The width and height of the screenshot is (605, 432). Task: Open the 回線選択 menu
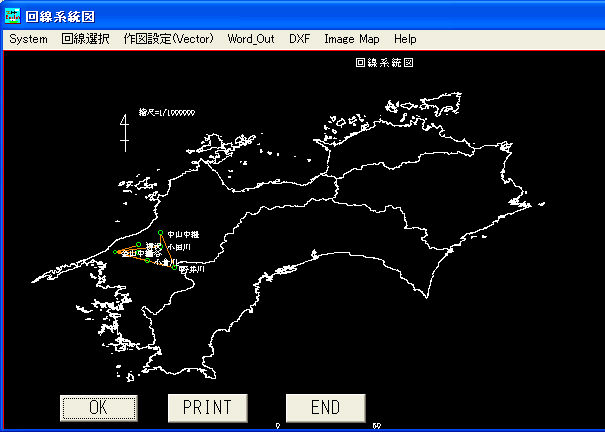pyautogui.click(x=85, y=39)
